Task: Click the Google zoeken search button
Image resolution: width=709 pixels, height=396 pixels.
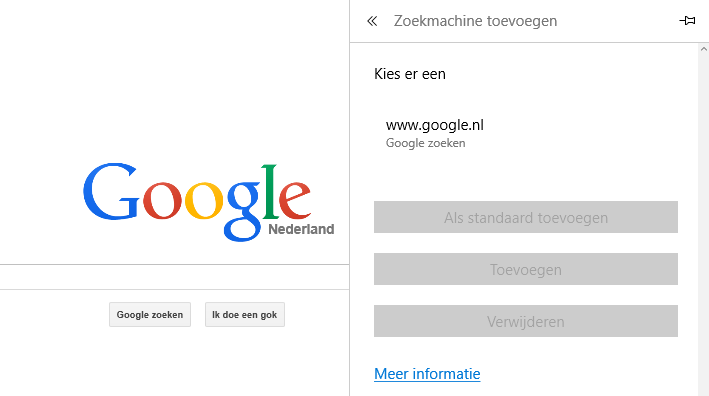Action: (150, 315)
